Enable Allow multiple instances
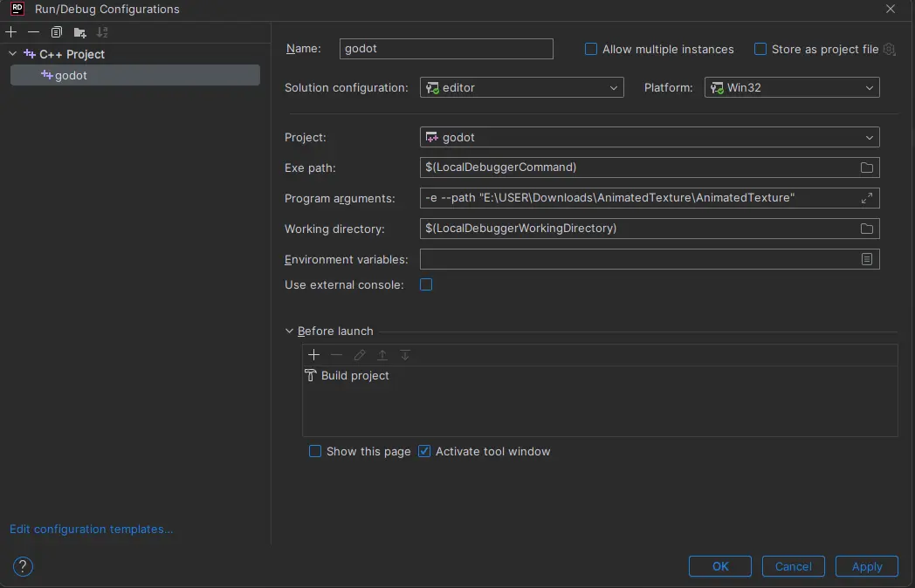 point(591,50)
